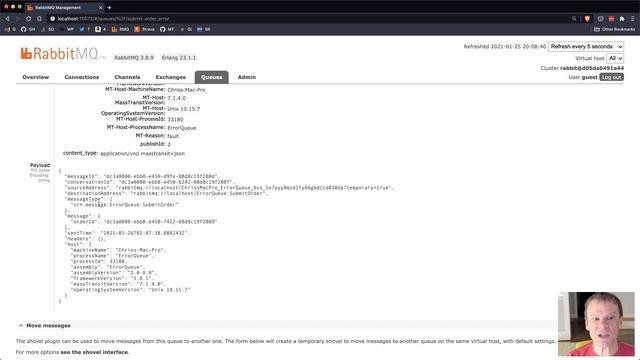This screenshot has height=360, width=640.
Task: Click the red extension icon in toolbar
Action: click(x=611, y=19)
